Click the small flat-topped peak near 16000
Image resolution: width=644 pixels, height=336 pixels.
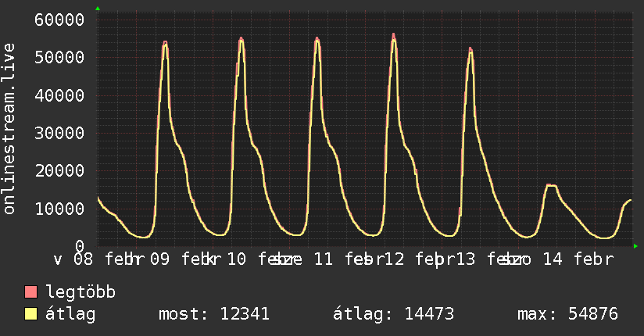[551, 186]
